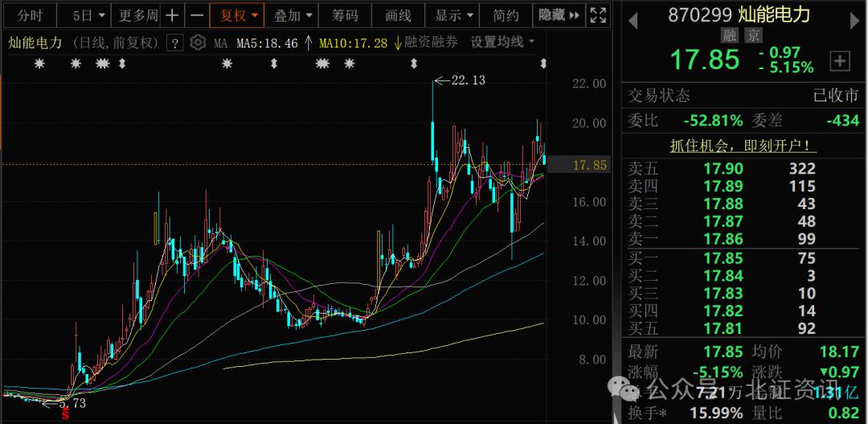Click the 已收市 trading status
868x424 pixels.
coord(836,96)
